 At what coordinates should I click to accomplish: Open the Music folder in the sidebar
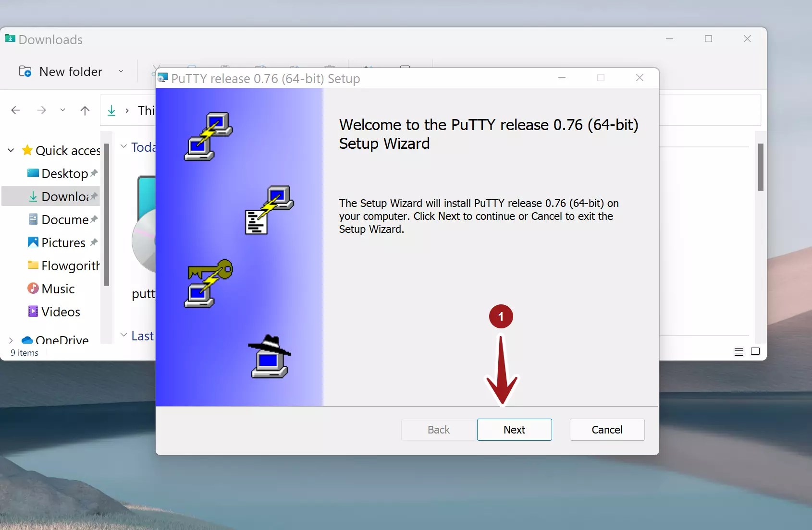coord(58,289)
